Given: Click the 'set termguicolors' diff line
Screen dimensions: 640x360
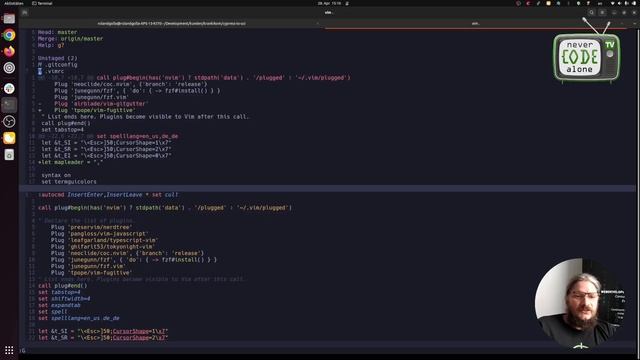Looking at the screenshot, I should pos(69,182).
